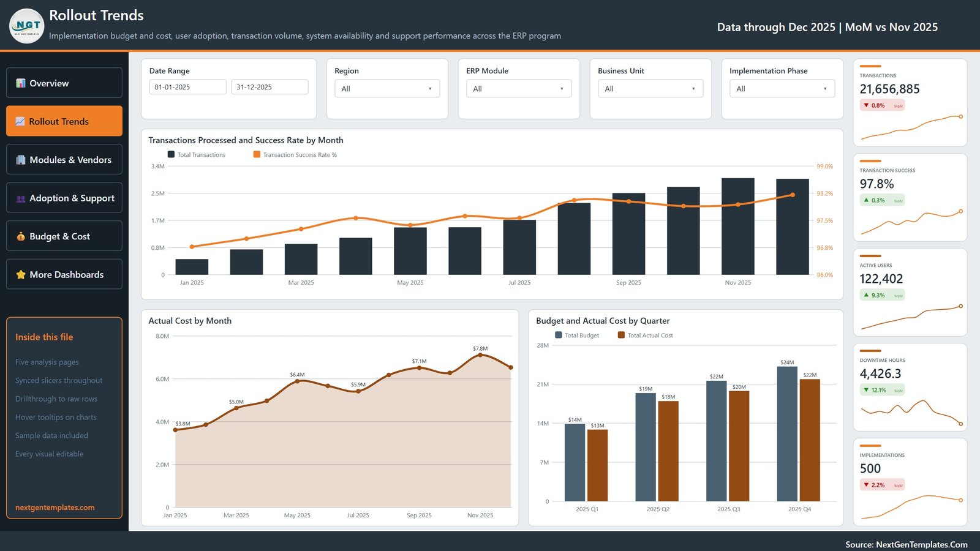Click the $24M budget bar for 2025 Q4
Viewport: 980px width, 551px height.
[x=787, y=434]
